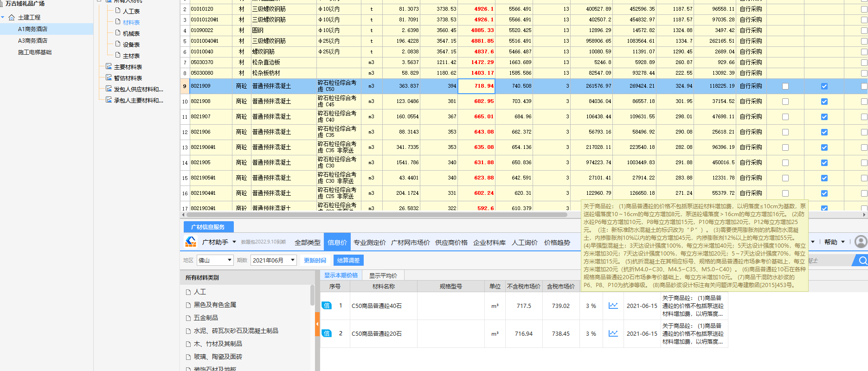Click the 主要材料表 report icon
Image resolution: width=868 pixels, height=371 pixels.
tap(109, 66)
